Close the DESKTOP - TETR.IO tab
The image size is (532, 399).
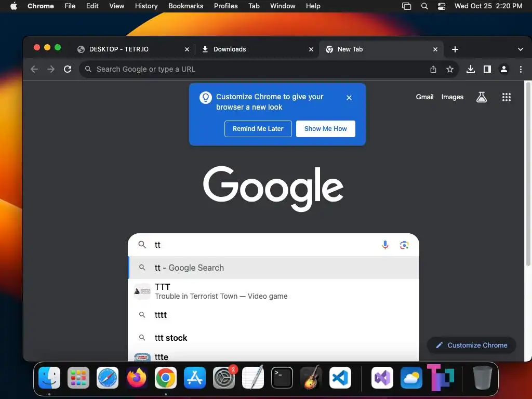click(x=187, y=49)
